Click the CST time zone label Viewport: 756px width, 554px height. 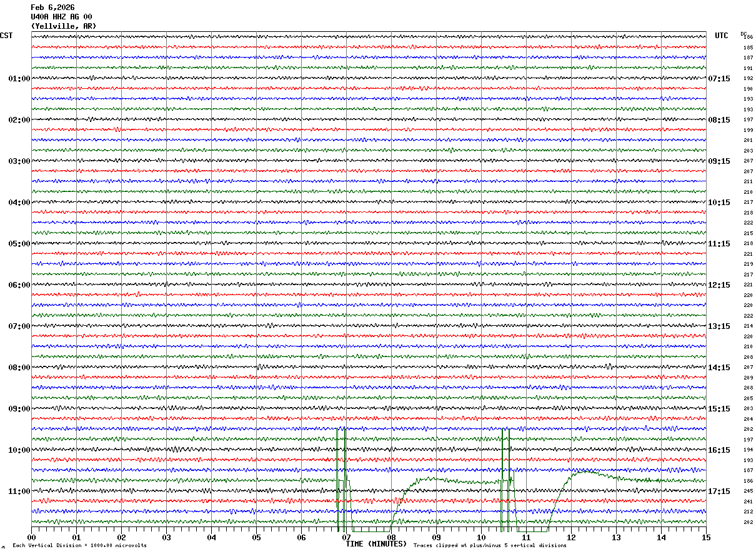click(6, 36)
